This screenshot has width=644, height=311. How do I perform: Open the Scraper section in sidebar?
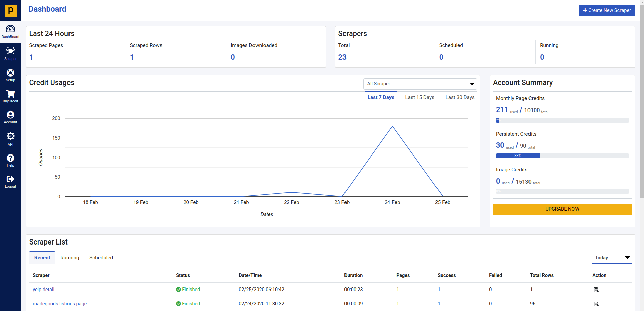pyautogui.click(x=10, y=53)
